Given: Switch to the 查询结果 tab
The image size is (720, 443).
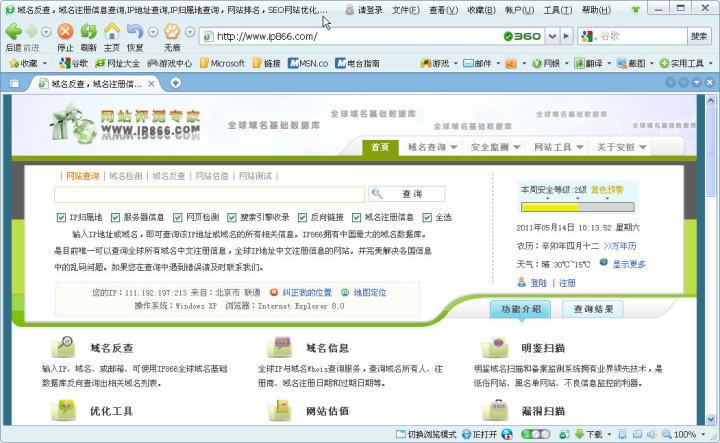Looking at the screenshot, I should [593, 309].
